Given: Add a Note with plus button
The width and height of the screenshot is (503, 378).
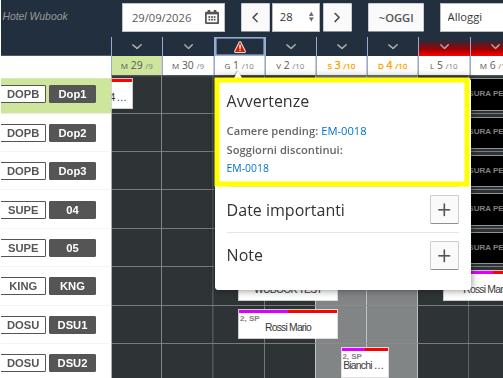Looking at the screenshot, I should click(x=444, y=256).
